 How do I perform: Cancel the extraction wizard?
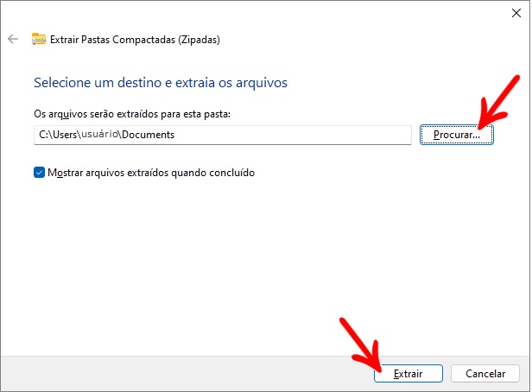485,373
